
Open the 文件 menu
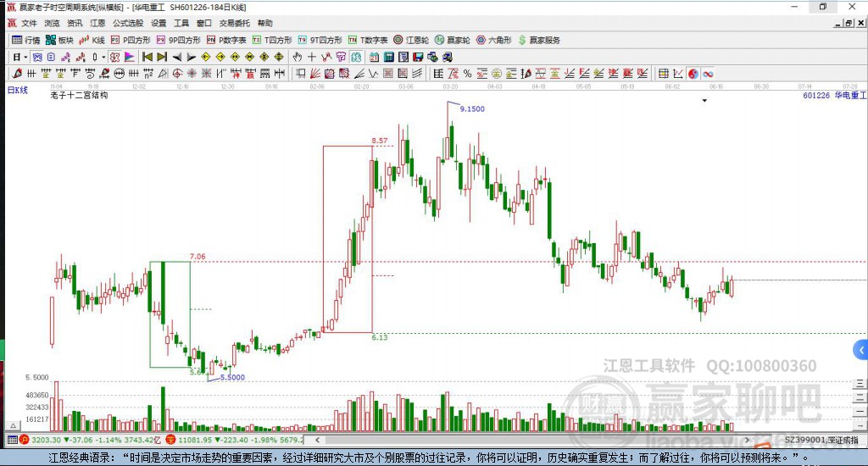pyautogui.click(x=29, y=23)
